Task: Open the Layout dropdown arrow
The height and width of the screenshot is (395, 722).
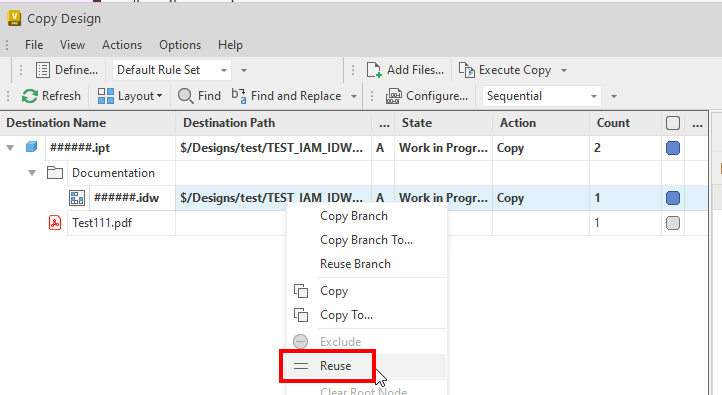Action: click(x=159, y=96)
